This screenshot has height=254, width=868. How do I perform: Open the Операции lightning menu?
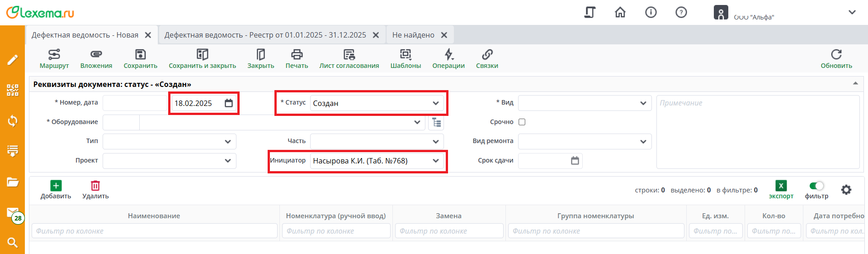coord(448,58)
